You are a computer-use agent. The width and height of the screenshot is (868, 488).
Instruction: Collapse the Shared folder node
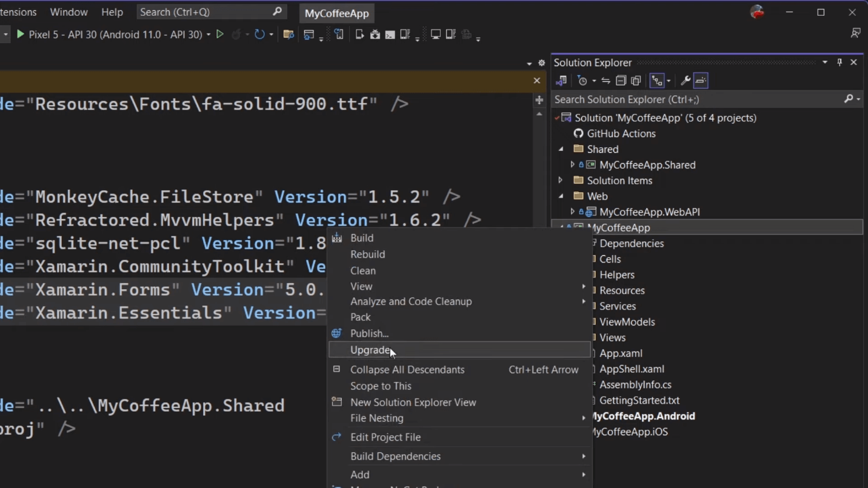click(x=561, y=149)
